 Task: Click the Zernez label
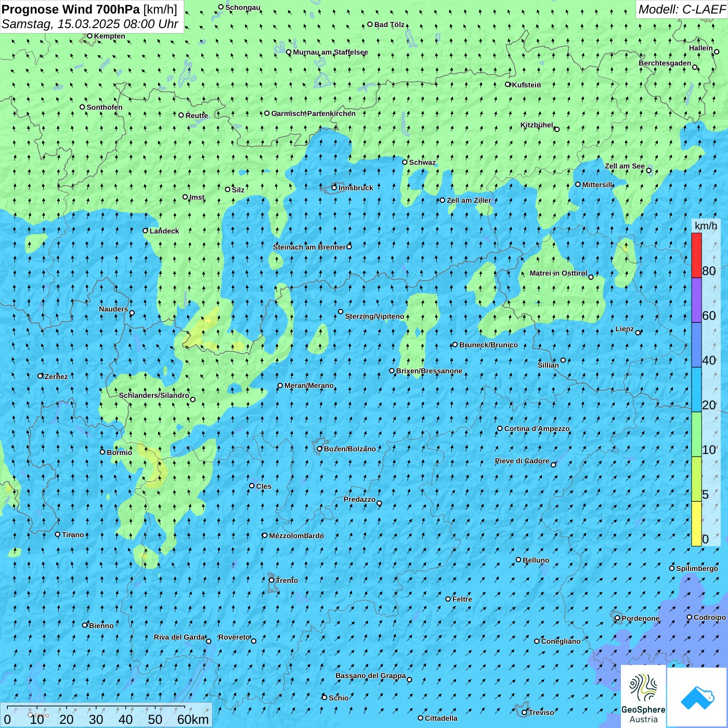click(56, 376)
